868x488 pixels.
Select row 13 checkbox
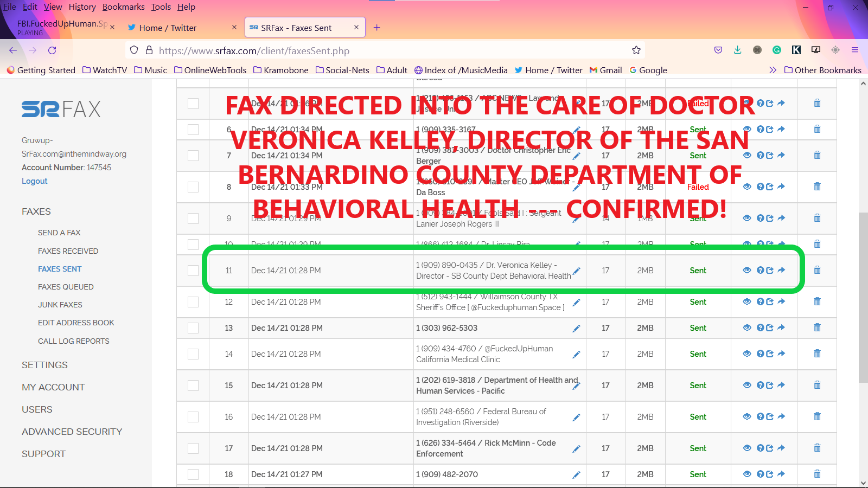[x=193, y=328]
